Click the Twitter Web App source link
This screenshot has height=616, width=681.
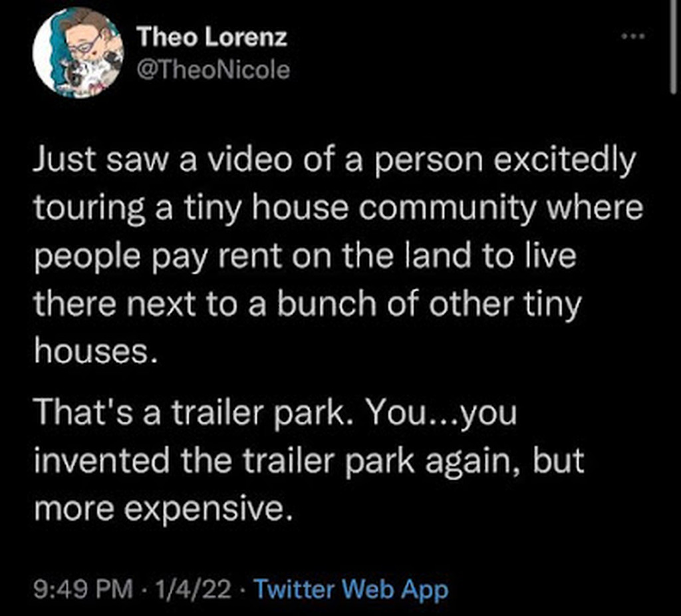(352, 589)
